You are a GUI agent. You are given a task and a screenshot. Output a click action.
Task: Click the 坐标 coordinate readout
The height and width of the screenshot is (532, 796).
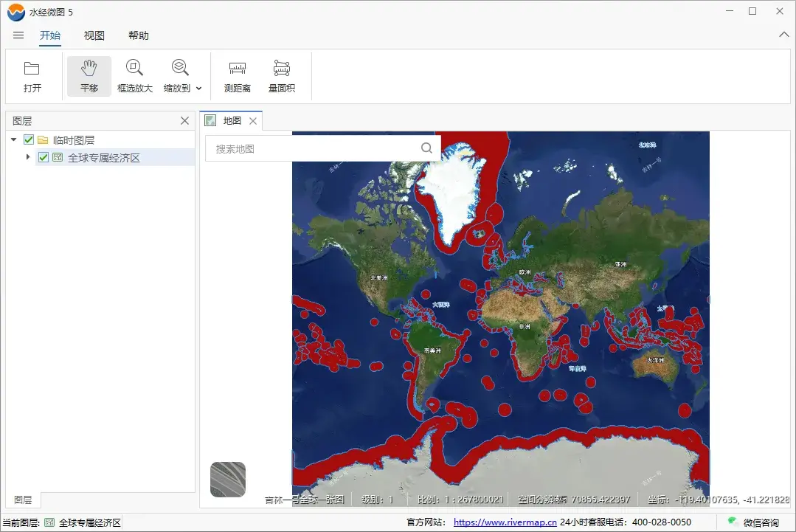tap(719, 500)
